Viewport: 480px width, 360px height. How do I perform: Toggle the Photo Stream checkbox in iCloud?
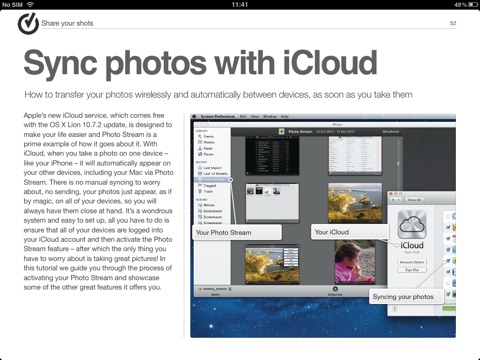(x=448, y=261)
